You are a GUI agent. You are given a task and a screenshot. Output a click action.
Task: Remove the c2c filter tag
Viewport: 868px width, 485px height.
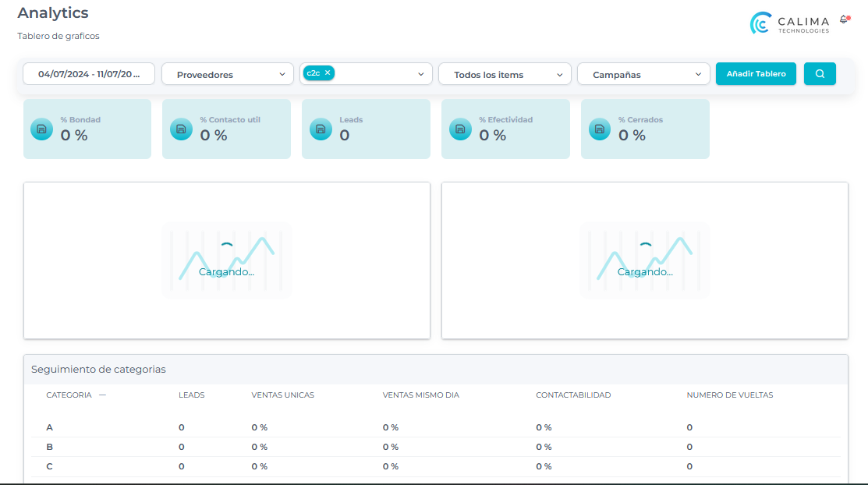pos(328,73)
